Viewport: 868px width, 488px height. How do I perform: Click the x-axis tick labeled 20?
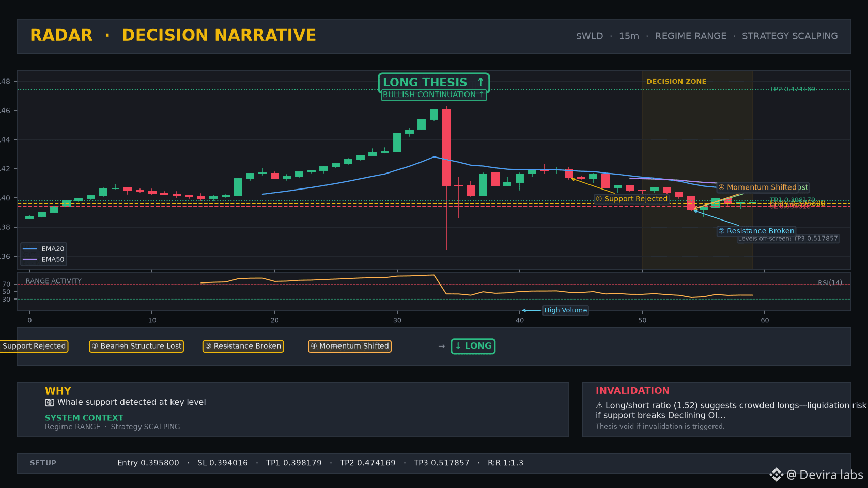coord(275,321)
